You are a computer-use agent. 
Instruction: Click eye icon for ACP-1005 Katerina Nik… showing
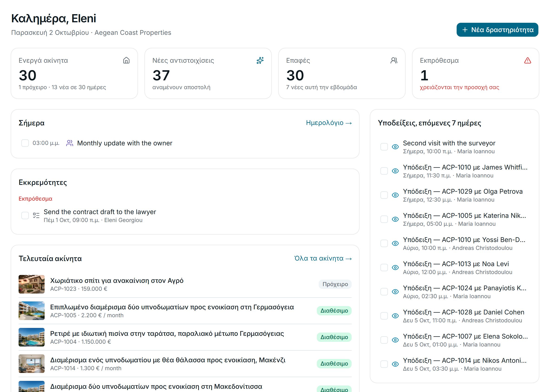(395, 219)
